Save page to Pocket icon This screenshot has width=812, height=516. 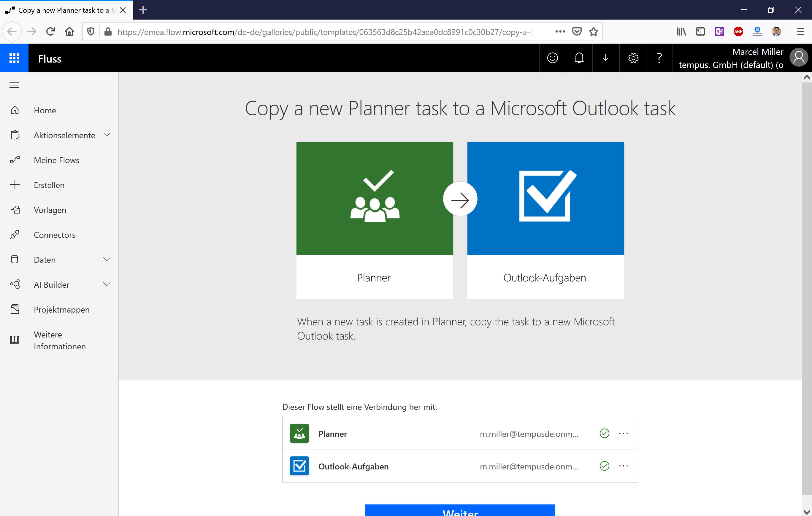coord(577,32)
